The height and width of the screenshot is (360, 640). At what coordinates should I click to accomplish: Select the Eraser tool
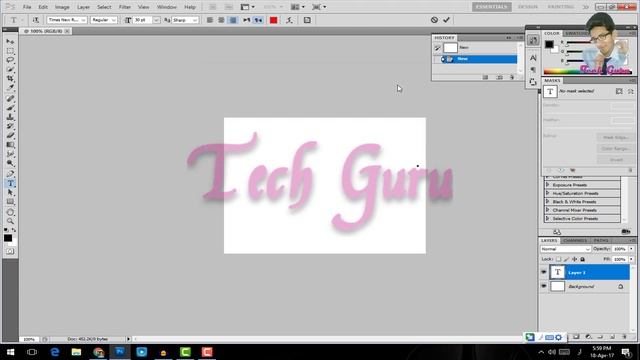click(10, 136)
